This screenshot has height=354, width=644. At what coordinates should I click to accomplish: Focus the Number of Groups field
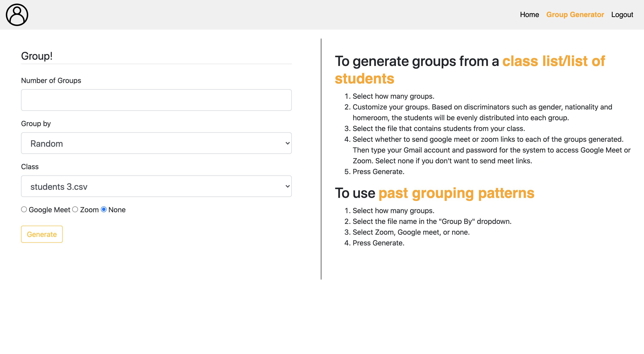156,100
